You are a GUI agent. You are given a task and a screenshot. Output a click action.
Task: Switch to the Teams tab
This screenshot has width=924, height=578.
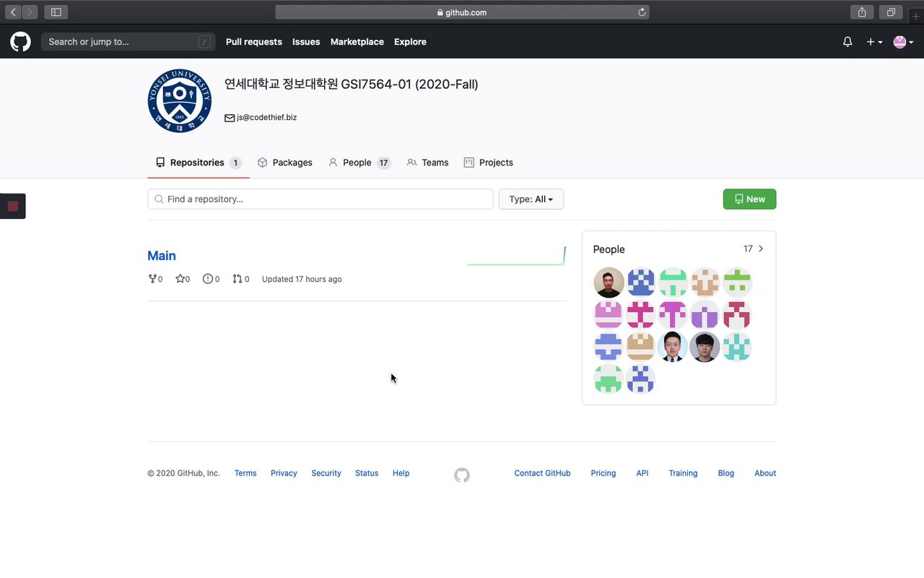427,163
